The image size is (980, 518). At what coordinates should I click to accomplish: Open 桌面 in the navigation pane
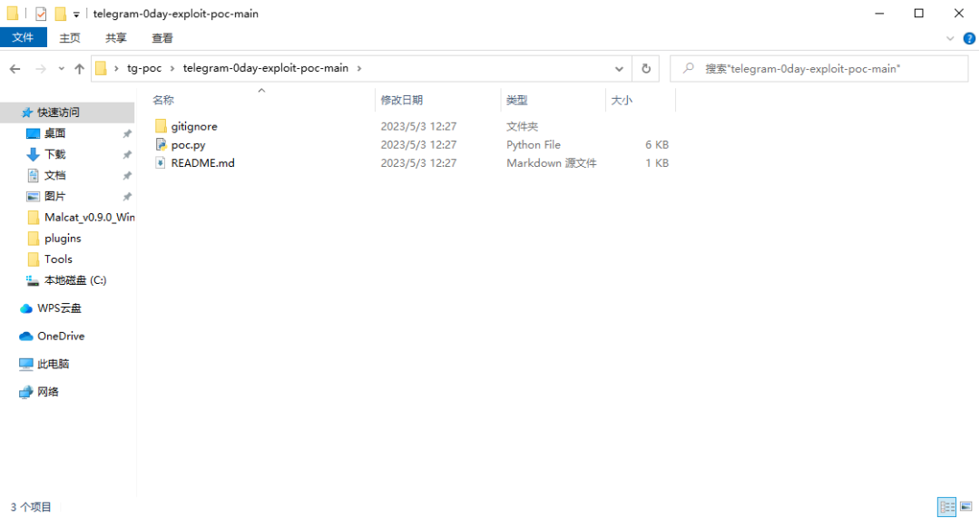[x=54, y=133]
